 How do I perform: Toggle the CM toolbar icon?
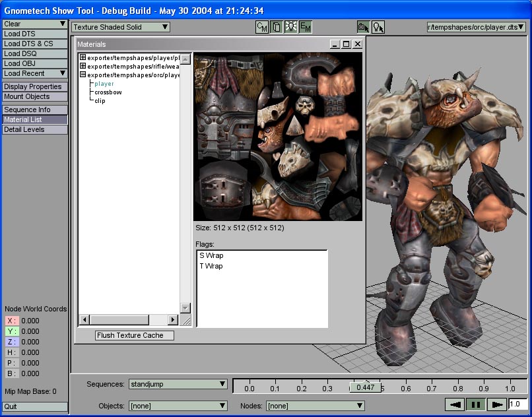click(262, 27)
